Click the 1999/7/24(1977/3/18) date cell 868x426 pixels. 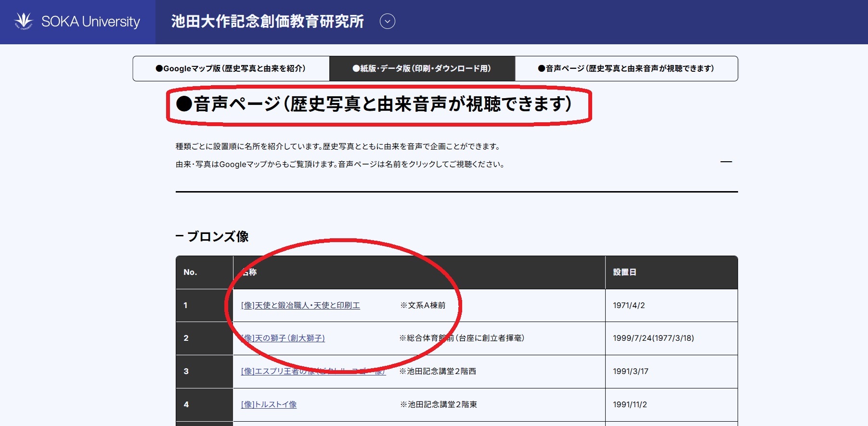click(x=672, y=338)
